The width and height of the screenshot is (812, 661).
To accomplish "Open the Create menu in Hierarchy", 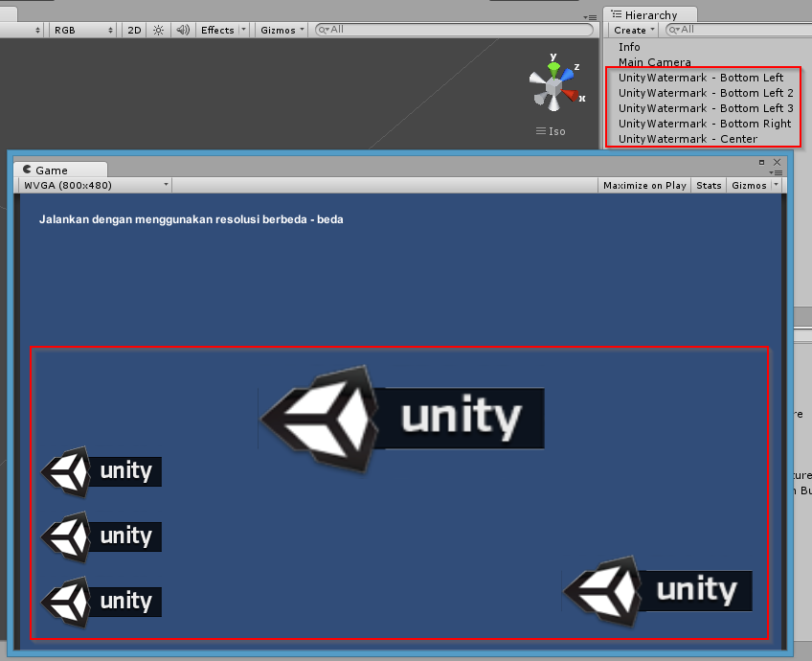I will 635,30.
